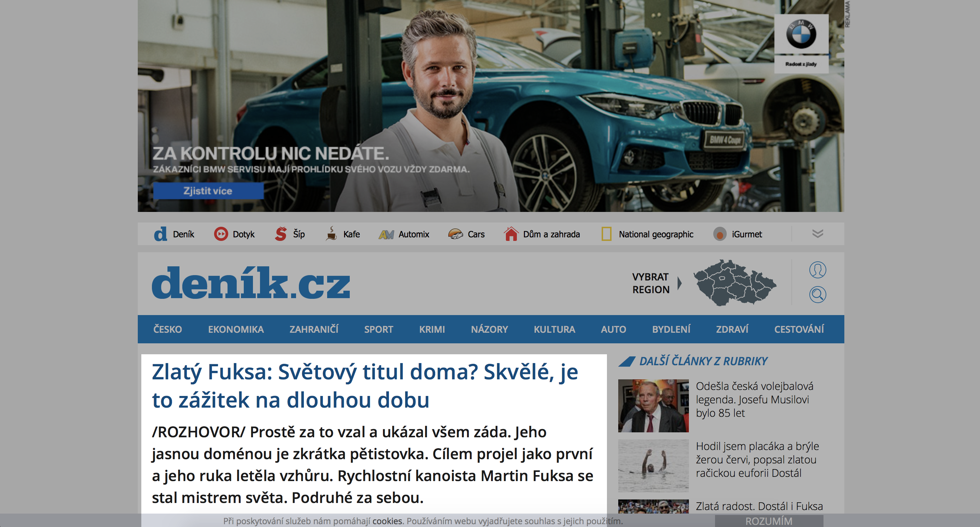Open the Dotyk red circle icon
Viewport: 980px width, 527px height.
tap(221, 234)
